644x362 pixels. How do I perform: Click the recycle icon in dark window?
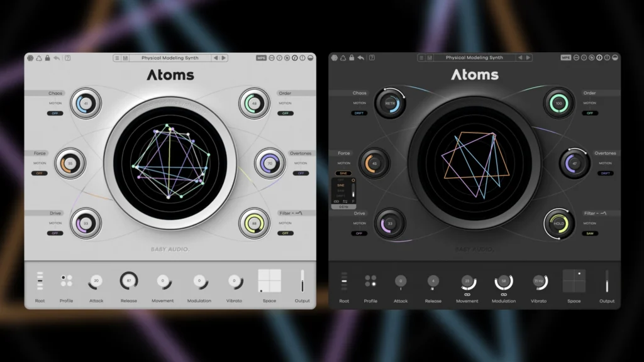[x=343, y=57]
